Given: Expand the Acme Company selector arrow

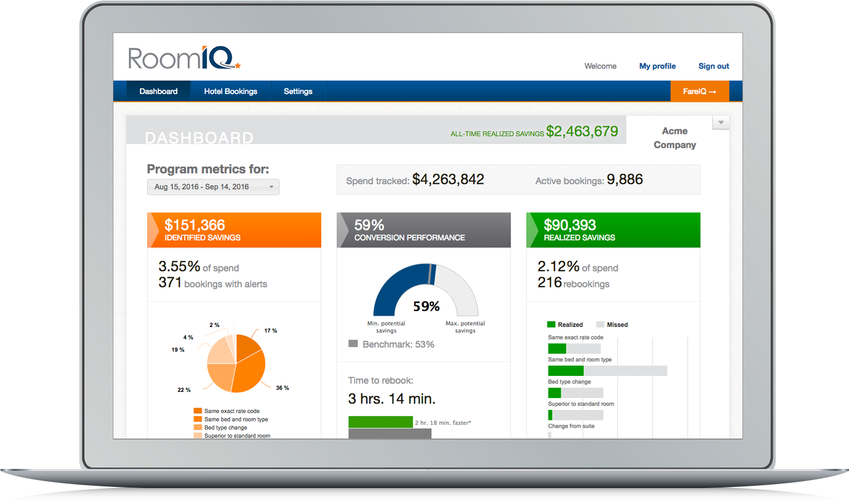Looking at the screenshot, I should (x=721, y=122).
